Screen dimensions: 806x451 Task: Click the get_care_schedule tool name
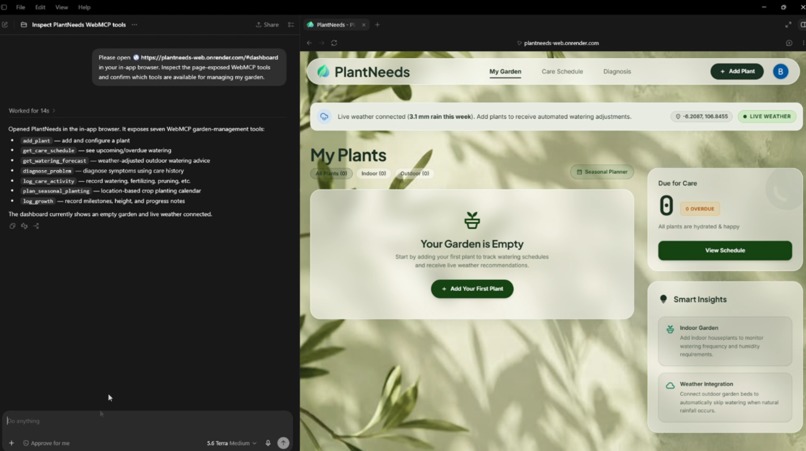tap(48, 151)
